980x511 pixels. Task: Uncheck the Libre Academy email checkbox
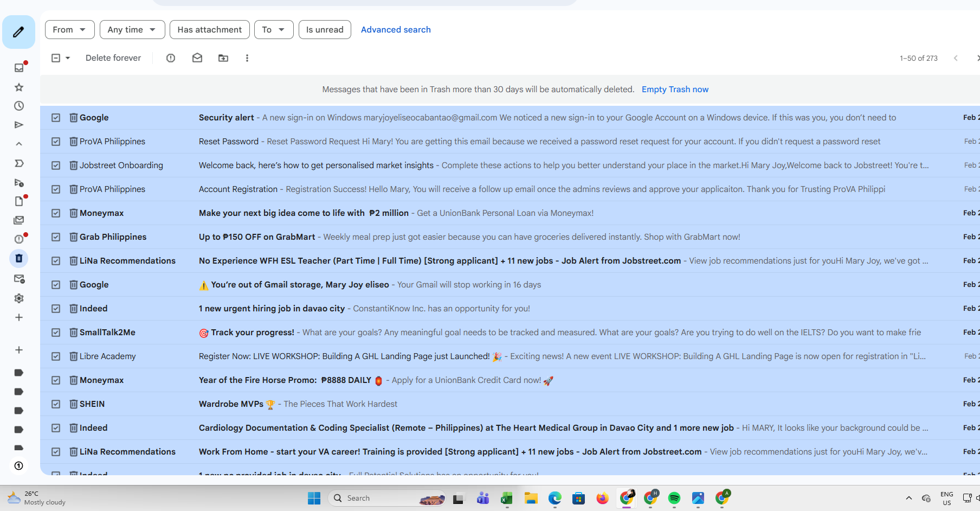coord(56,356)
